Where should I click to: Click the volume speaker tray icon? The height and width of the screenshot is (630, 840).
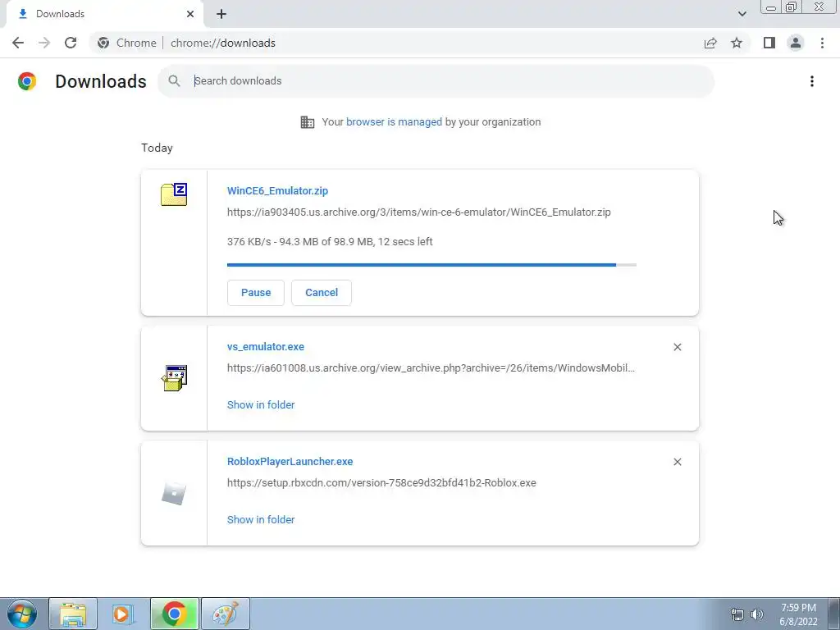tap(757, 614)
